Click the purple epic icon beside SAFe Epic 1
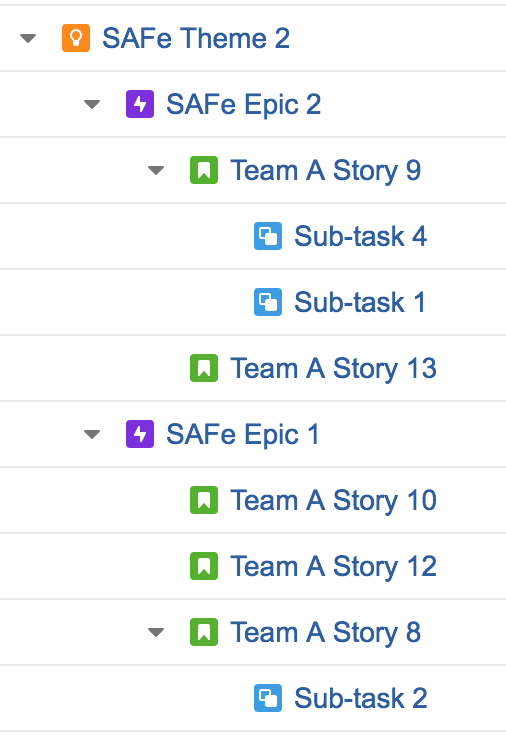The width and height of the screenshot is (506, 740). click(140, 434)
